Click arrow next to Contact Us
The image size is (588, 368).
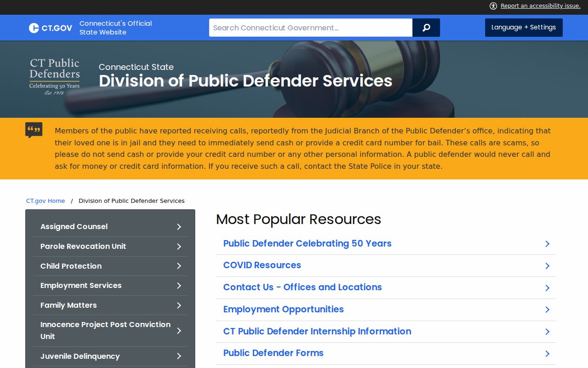pos(547,288)
